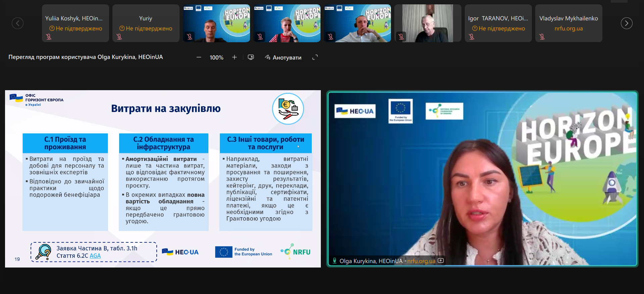Image resolution: width=644 pixels, height=294 pixels.
Task: Select video tile of woman in striped top
Action: [287, 23]
